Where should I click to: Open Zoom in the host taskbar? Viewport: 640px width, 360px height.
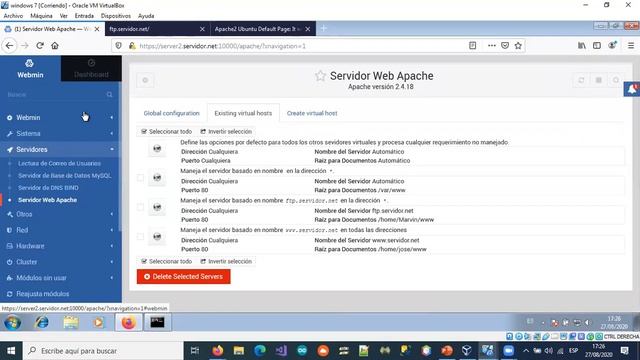(509, 351)
